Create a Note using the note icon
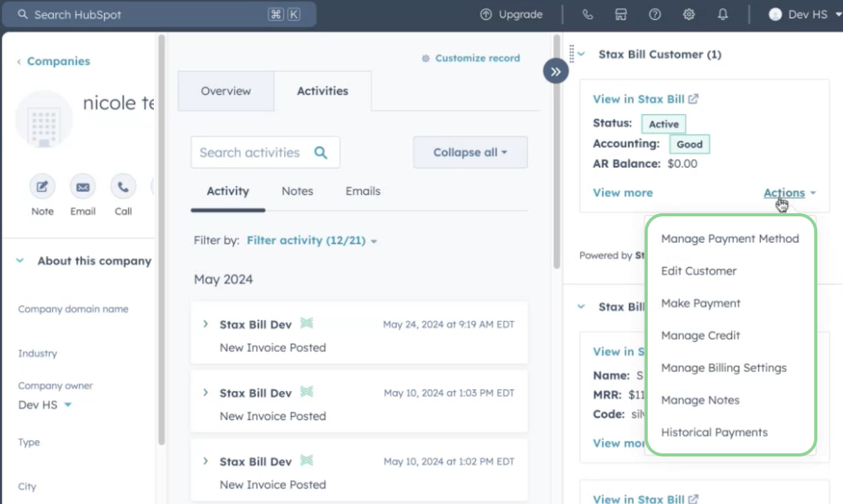The image size is (843, 504). coord(43,186)
